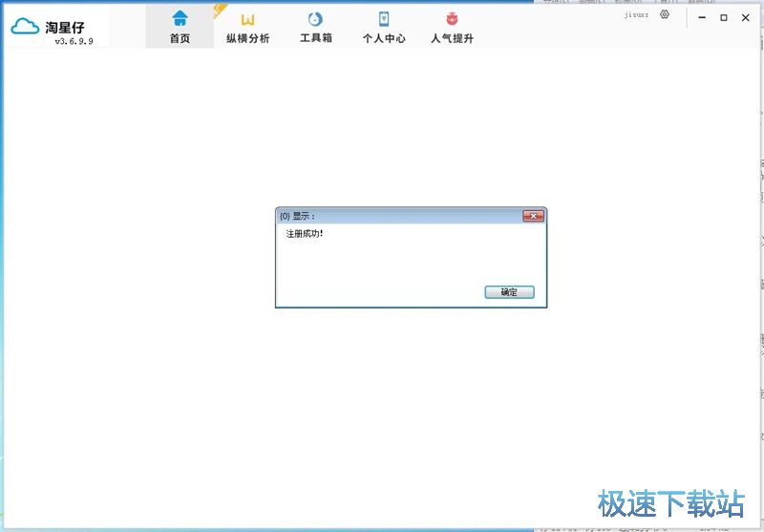Viewport: 764px width, 532px height.
Task: Click the v3.6.9.9 version label
Action: coord(74,41)
